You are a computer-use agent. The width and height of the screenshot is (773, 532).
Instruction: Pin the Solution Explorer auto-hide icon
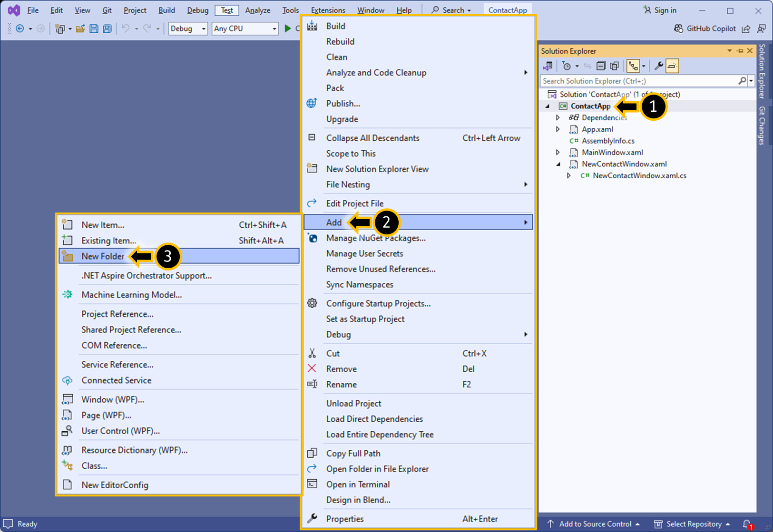[740, 51]
